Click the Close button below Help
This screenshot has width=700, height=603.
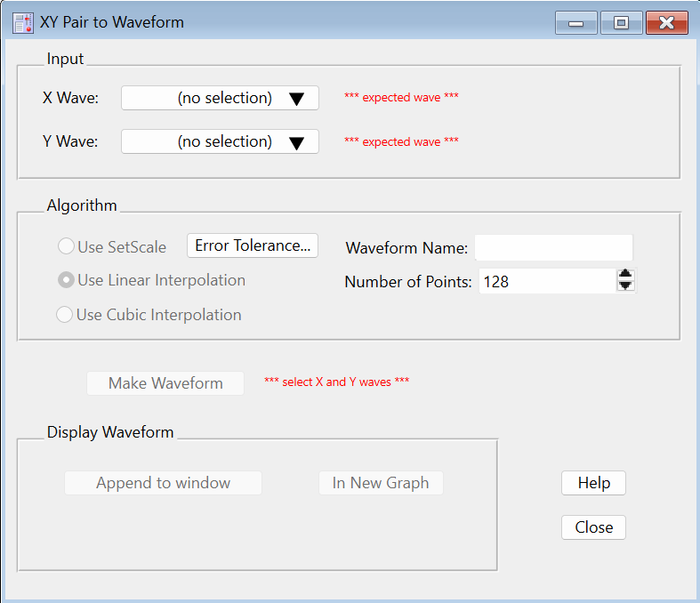593,527
